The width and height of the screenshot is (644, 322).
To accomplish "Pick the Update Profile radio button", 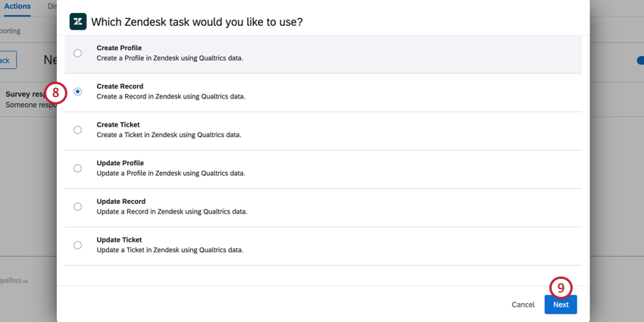I will 77,168.
